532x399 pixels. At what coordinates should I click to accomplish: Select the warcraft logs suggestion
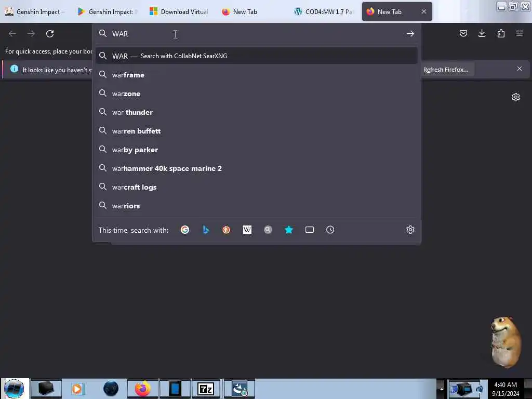coord(256,187)
